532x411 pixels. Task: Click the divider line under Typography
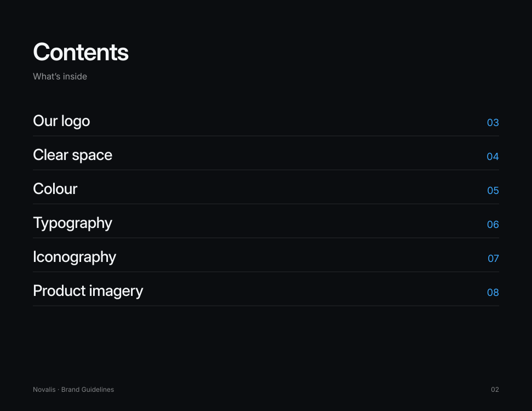pos(266,238)
